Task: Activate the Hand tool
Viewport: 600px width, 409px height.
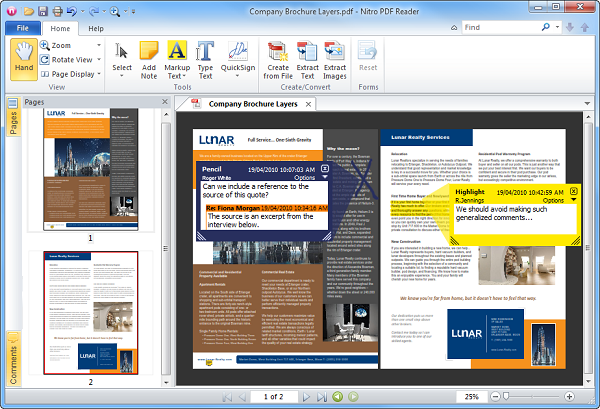Action: (24, 59)
